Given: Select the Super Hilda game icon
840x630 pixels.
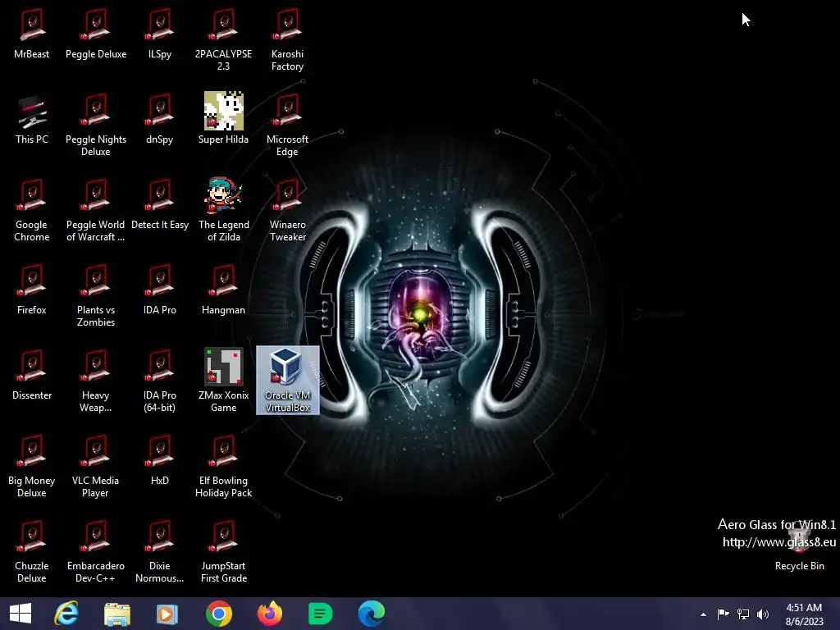Looking at the screenshot, I should click(223, 119).
